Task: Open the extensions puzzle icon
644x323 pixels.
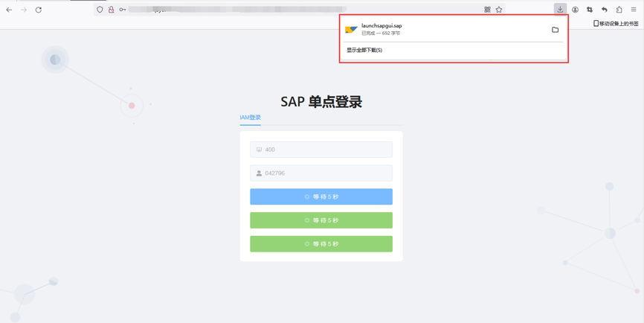Action: pyautogui.click(x=619, y=10)
